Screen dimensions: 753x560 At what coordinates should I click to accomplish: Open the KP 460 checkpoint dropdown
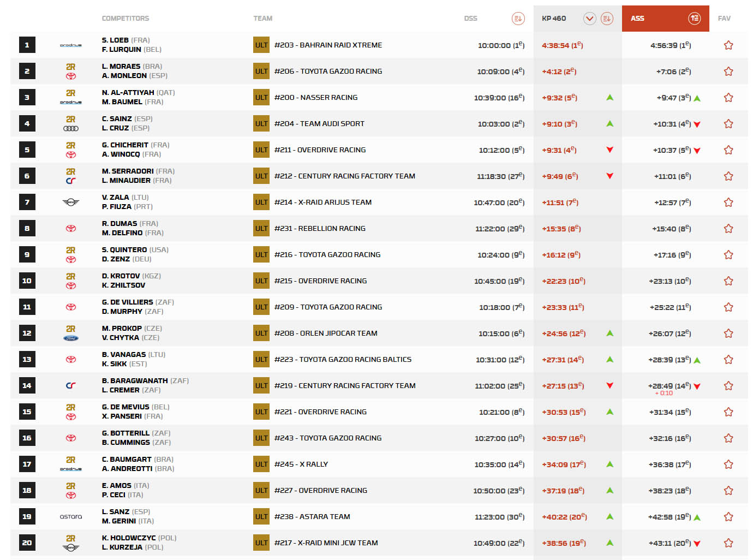[589, 19]
